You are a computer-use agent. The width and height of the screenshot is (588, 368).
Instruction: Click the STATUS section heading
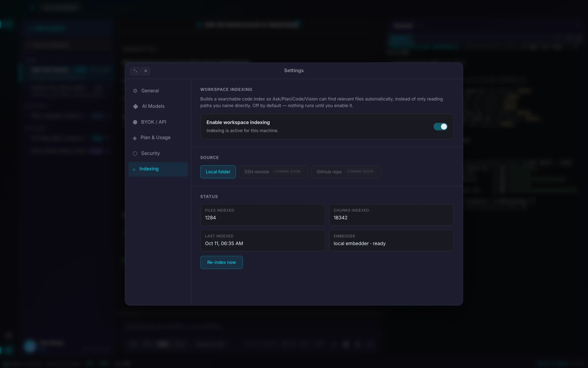point(209,197)
